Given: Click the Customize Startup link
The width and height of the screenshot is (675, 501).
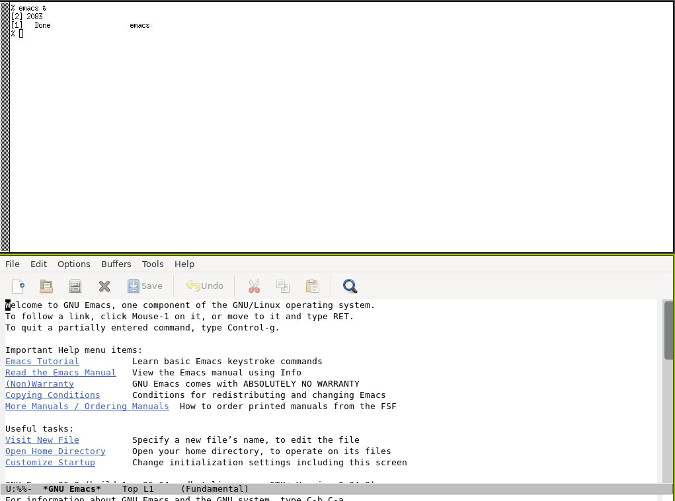Looking at the screenshot, I should point(50,462).
